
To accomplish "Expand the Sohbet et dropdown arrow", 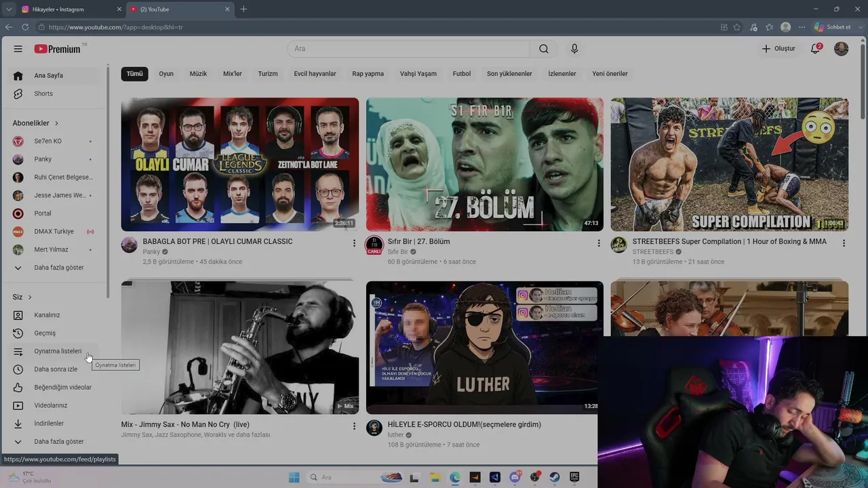I will tap(859, 27).
